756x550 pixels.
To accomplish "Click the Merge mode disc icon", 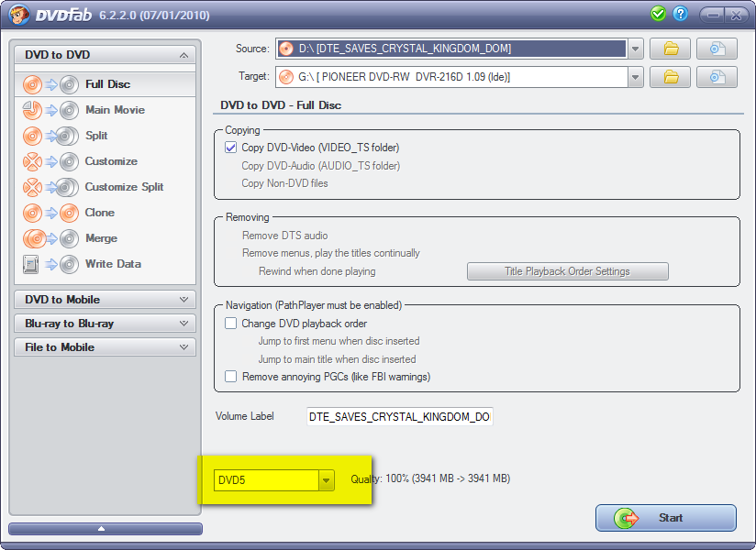I will (x=50, y=238).
